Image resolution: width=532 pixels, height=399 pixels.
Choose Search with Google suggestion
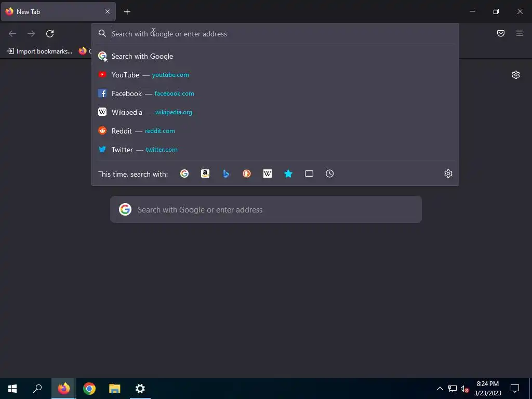pos(275,56)
